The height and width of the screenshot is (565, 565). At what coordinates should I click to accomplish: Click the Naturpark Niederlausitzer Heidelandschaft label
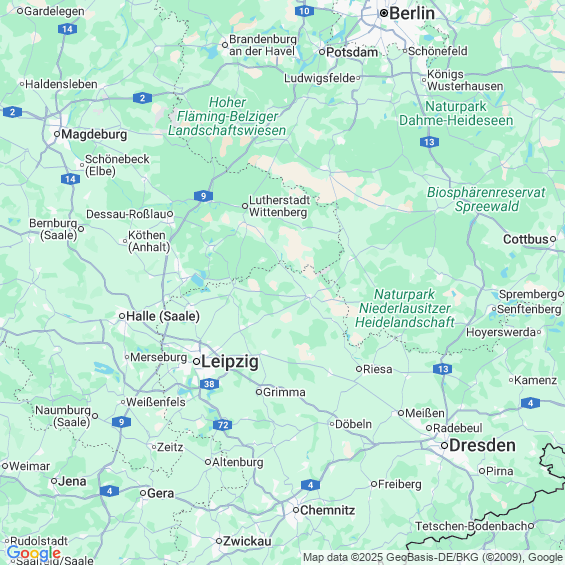click(x=404, y=308)
